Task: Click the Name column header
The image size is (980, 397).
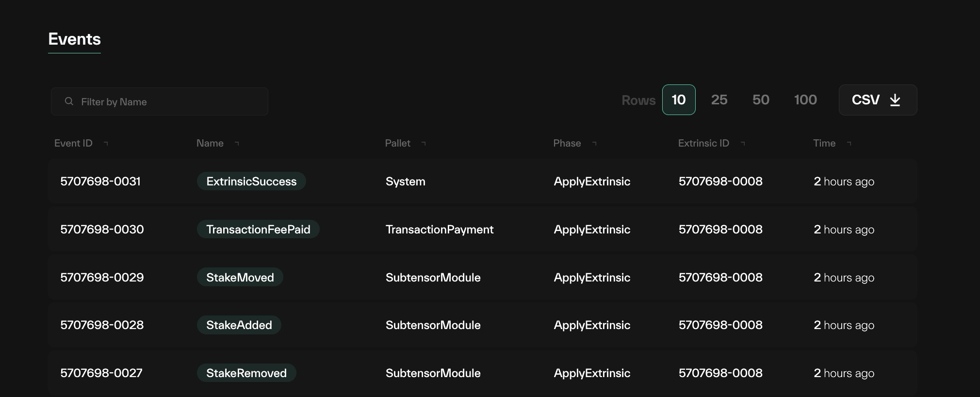Action: coord(210,143)
